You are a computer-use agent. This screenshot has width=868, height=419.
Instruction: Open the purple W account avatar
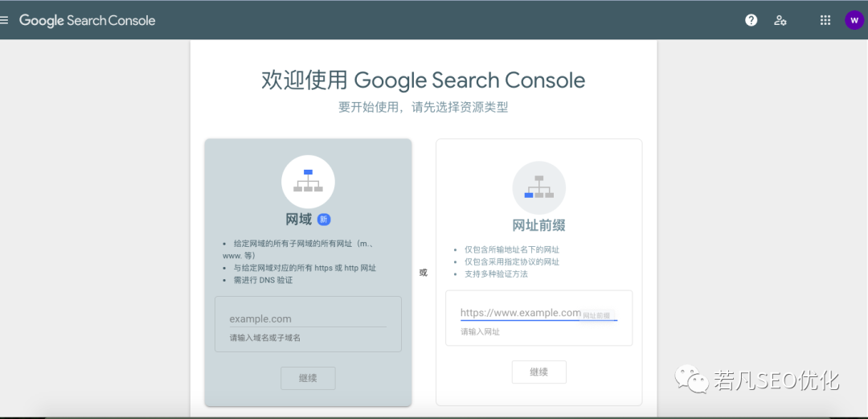(x=854, y=20)
